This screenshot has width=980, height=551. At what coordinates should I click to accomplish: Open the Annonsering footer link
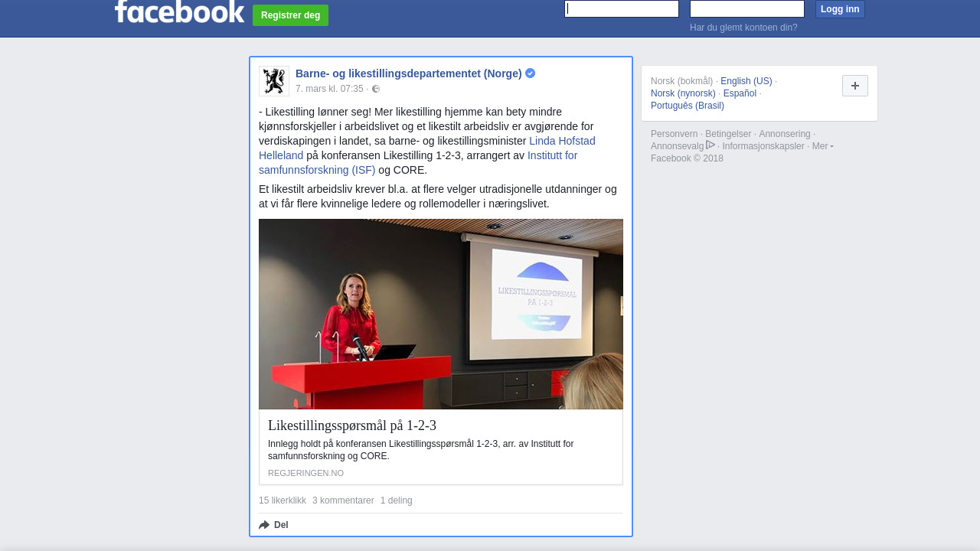click(x=785, y=134)
